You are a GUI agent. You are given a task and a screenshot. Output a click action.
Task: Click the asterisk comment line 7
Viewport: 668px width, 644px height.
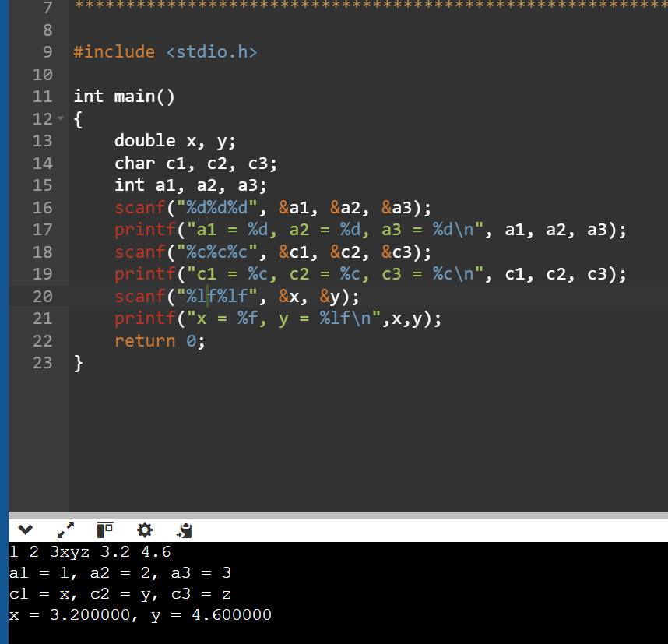tap(371, 6)
